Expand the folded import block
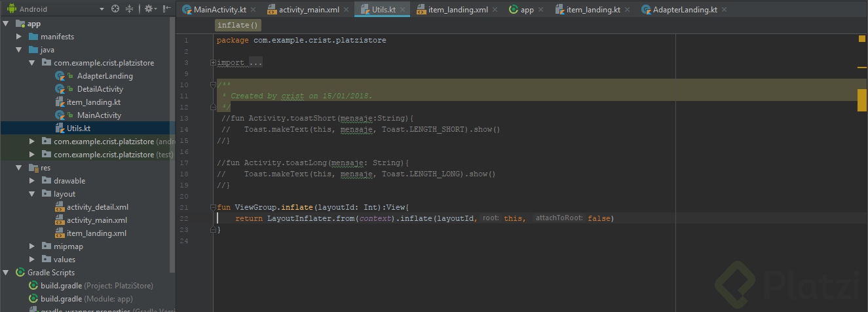Viewport: 868px width, 312px height. pos(214,63)
